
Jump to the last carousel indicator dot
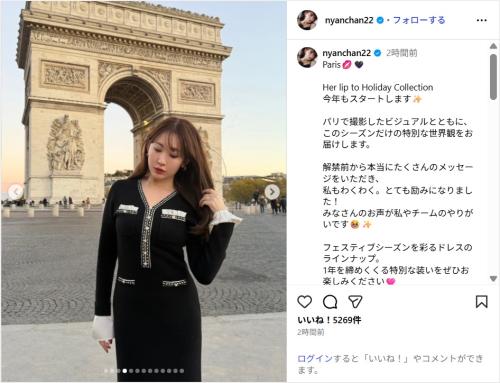click(x=182, y=371)
